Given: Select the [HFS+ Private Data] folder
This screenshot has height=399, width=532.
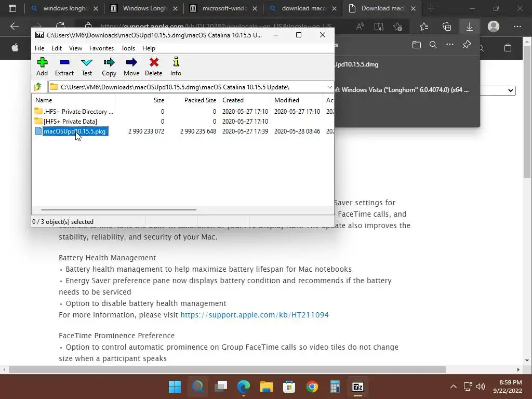Looking at the screenshot, I should (x=66, y=121).
